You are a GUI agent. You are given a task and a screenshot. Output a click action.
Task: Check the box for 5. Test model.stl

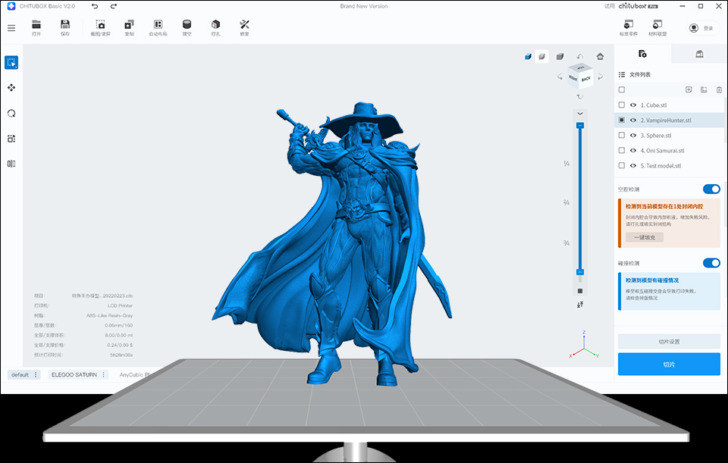[x=622, y=165]
